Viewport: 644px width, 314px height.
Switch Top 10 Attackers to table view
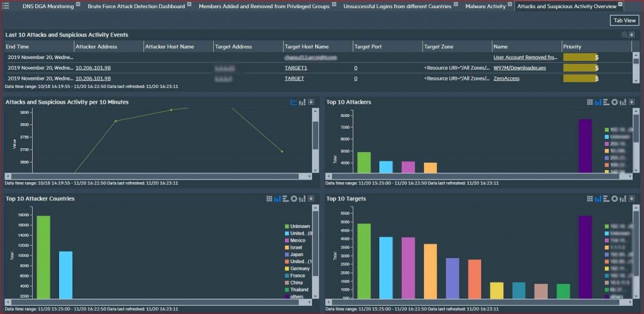[589, 102]
